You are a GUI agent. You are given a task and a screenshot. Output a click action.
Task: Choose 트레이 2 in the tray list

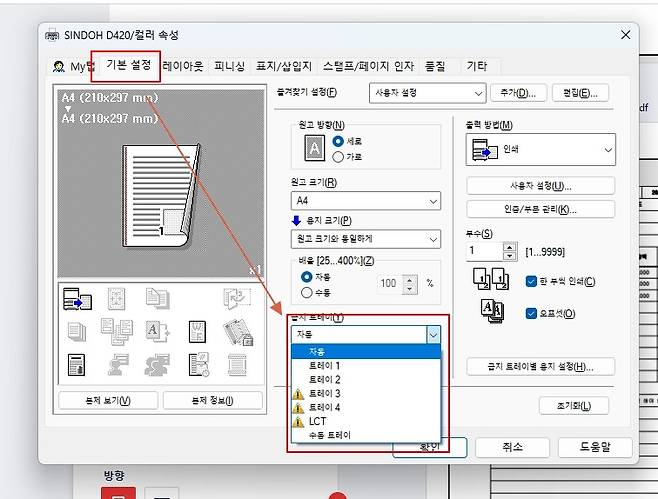click(366, 379)
